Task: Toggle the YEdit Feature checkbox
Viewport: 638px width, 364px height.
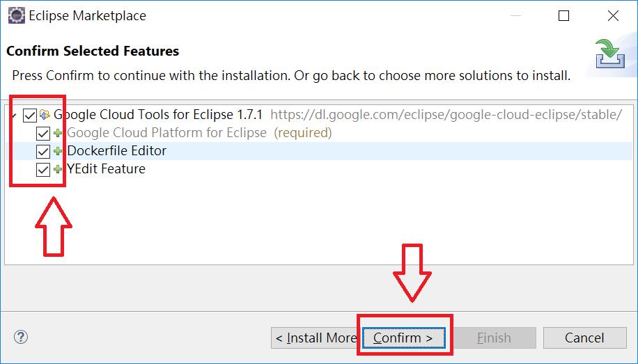Action: click(43, 169)
